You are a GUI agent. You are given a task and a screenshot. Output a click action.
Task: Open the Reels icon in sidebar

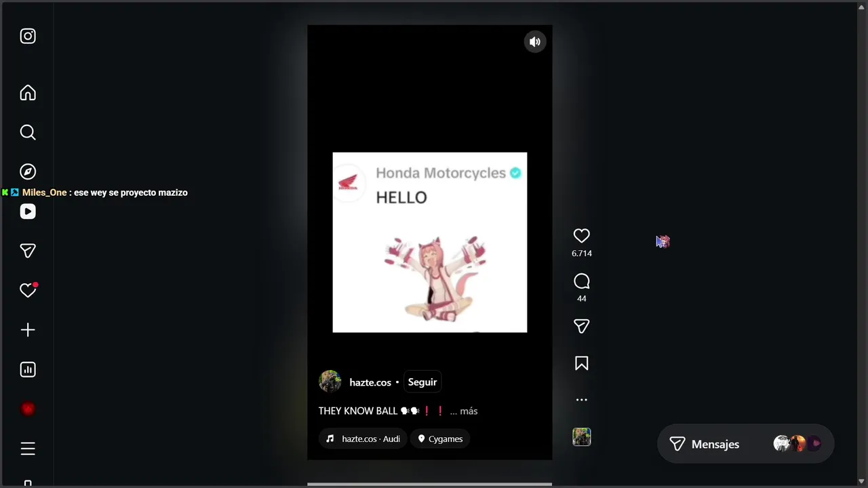(28, 211)
